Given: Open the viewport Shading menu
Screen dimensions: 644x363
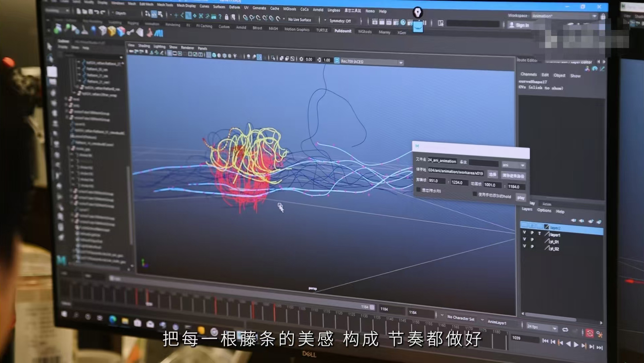Looking at the screenshot, I should click(x=144, y=46).
